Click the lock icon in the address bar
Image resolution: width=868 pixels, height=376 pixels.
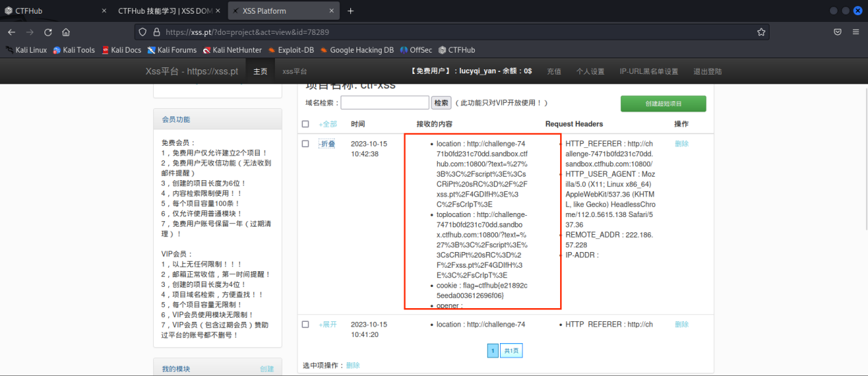click(157, 32)
